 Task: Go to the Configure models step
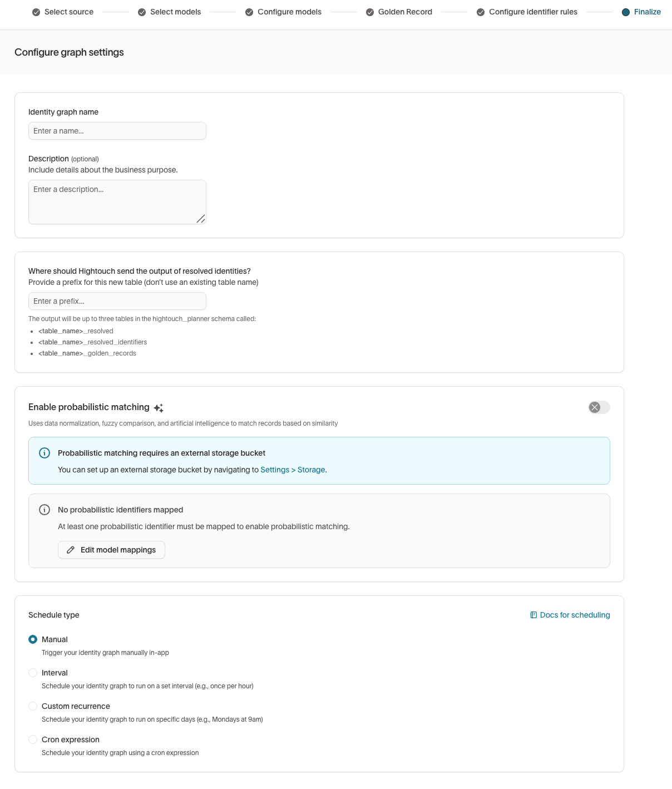coord(289,12)
